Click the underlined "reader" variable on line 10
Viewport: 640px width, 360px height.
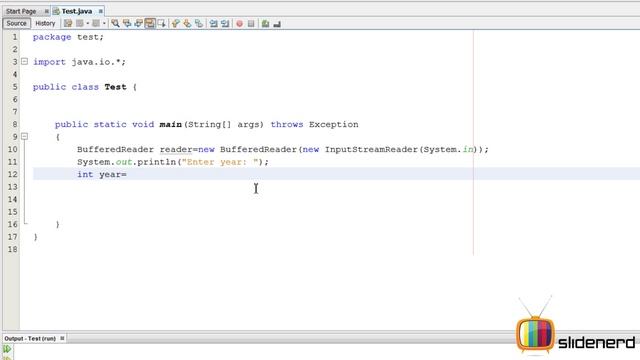pyautogui.click(x=176, y=149)
